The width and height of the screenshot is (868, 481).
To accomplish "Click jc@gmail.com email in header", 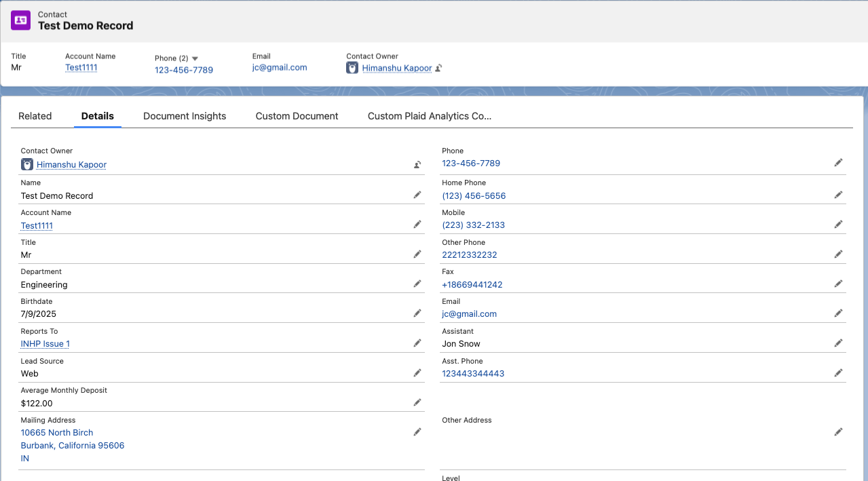I will click(280, 68).
